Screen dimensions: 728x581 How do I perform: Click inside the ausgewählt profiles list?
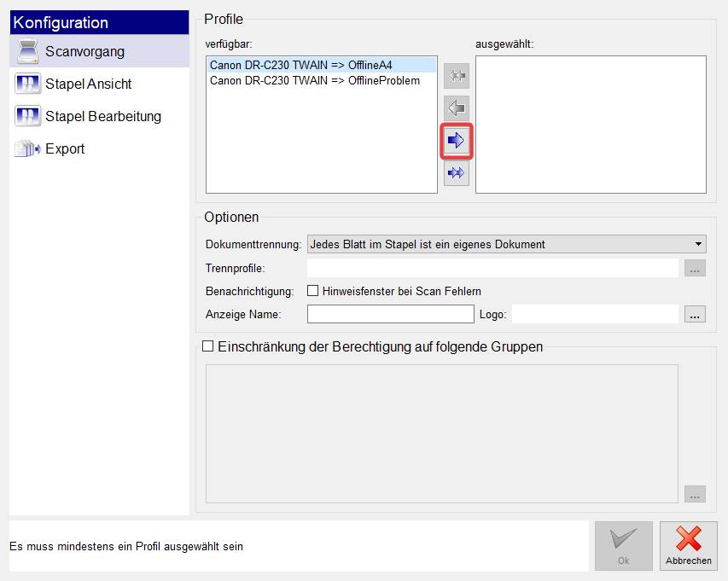591,125
